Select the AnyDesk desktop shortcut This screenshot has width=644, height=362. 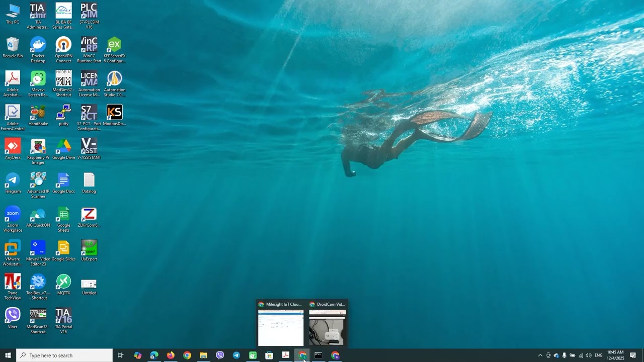point(13,149)
